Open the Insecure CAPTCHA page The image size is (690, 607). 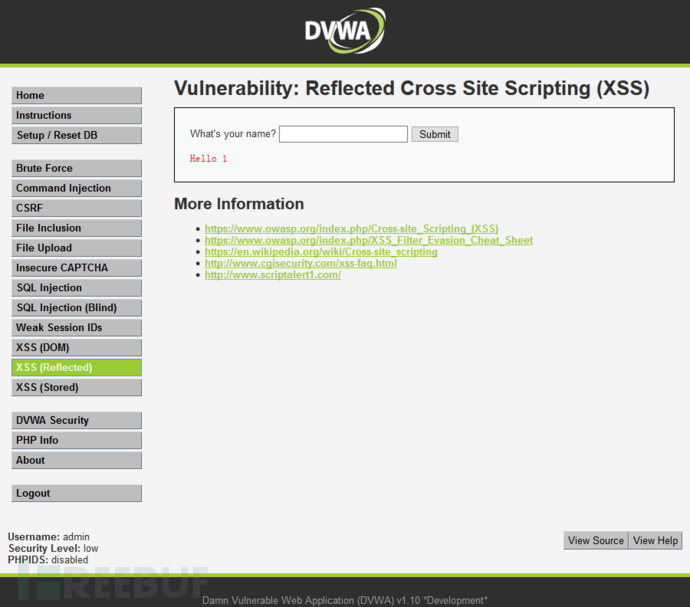77,268
